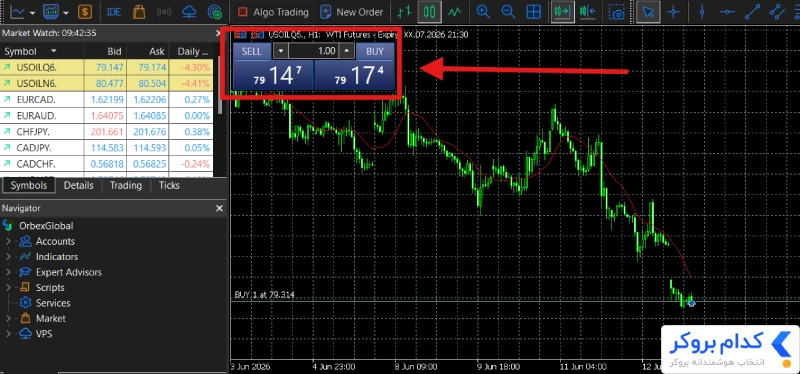This screenshot has height=374, width=800.
Task: Zoom out the chart
Action: pos(508,12)
